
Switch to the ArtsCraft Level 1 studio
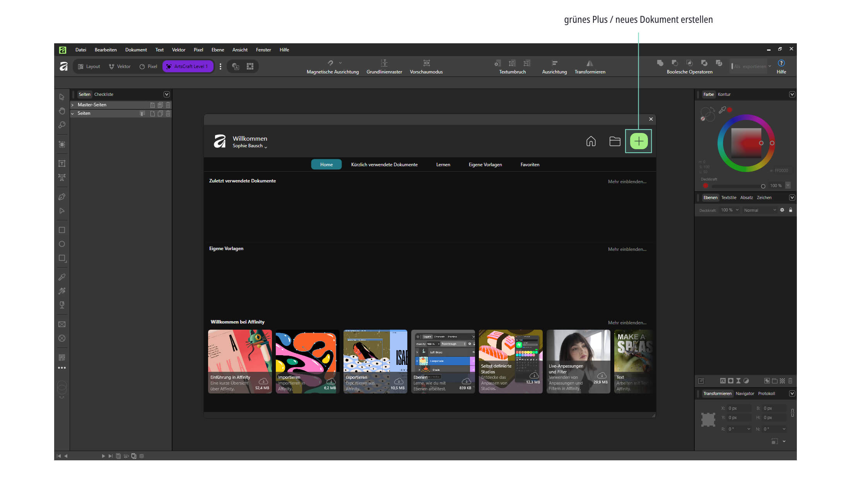188,66
